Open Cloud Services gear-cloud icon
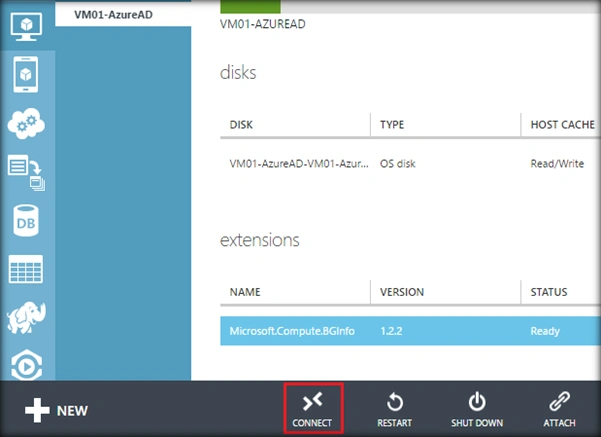The height and width of the screenshot is (437, 601). tap(26, 123)
